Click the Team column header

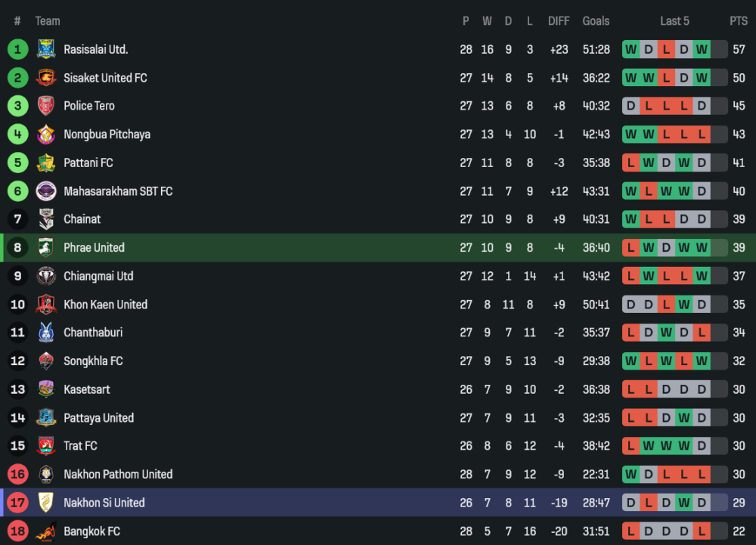pyautogui.click(x=48, y=21)
